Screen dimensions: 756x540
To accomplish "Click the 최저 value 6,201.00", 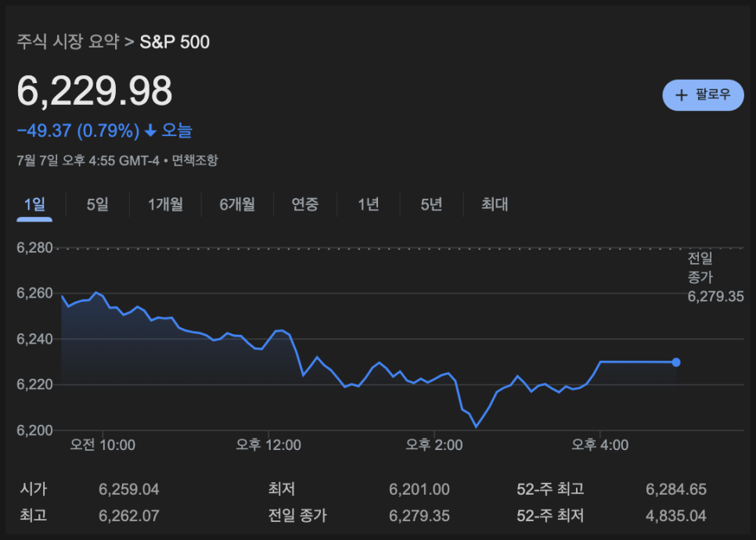I will tap(419, 489).
